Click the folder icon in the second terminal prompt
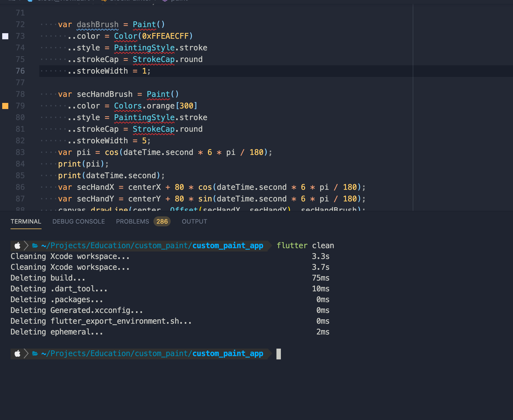Screen dimensions: 513x420 point(34,353)
